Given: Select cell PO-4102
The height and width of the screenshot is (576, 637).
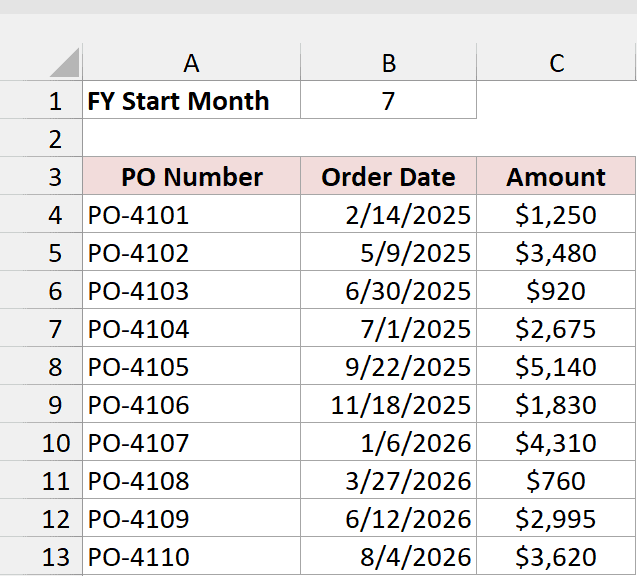Looking at the screenshot, I should [x=191, y=252].
